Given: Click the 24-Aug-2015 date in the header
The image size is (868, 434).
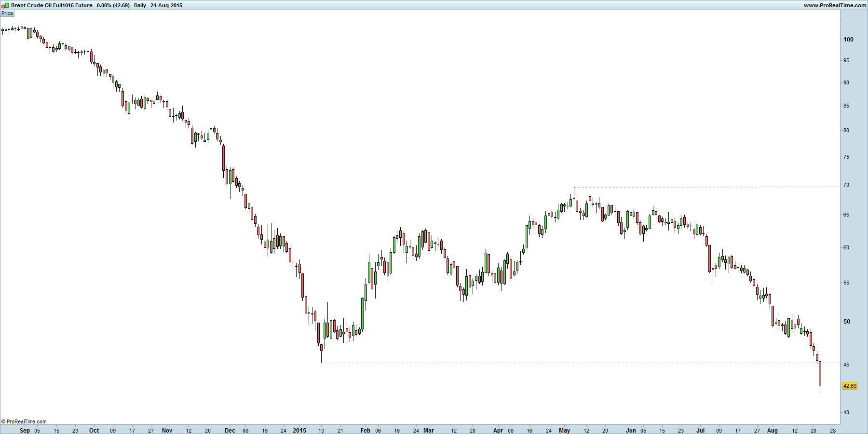Looking at the screenshot, I should click(166, 5).
